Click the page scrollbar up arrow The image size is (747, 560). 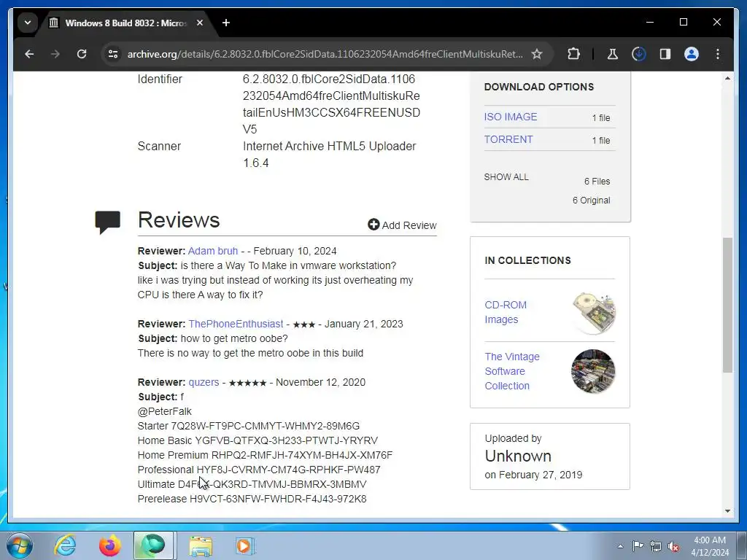(727, 78)
